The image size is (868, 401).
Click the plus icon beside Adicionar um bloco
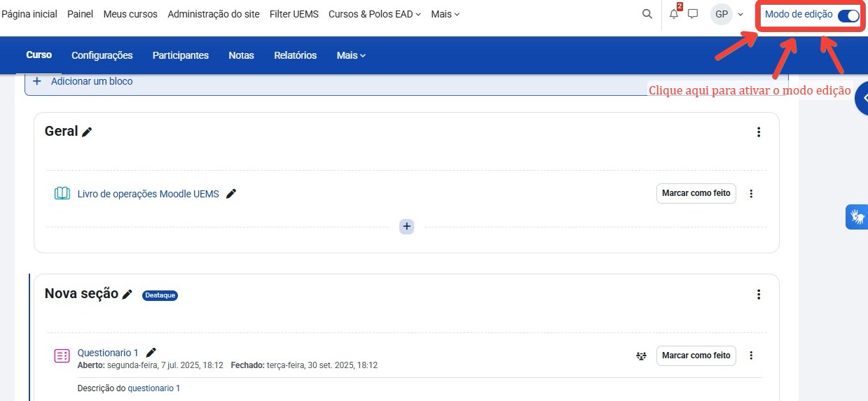(x=37, y=81)
